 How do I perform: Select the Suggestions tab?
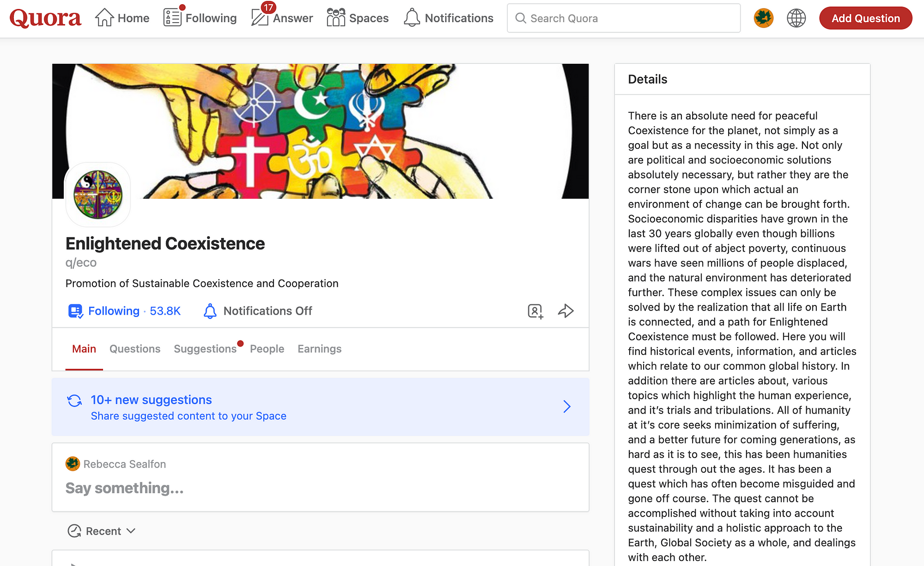coord(205,348)
